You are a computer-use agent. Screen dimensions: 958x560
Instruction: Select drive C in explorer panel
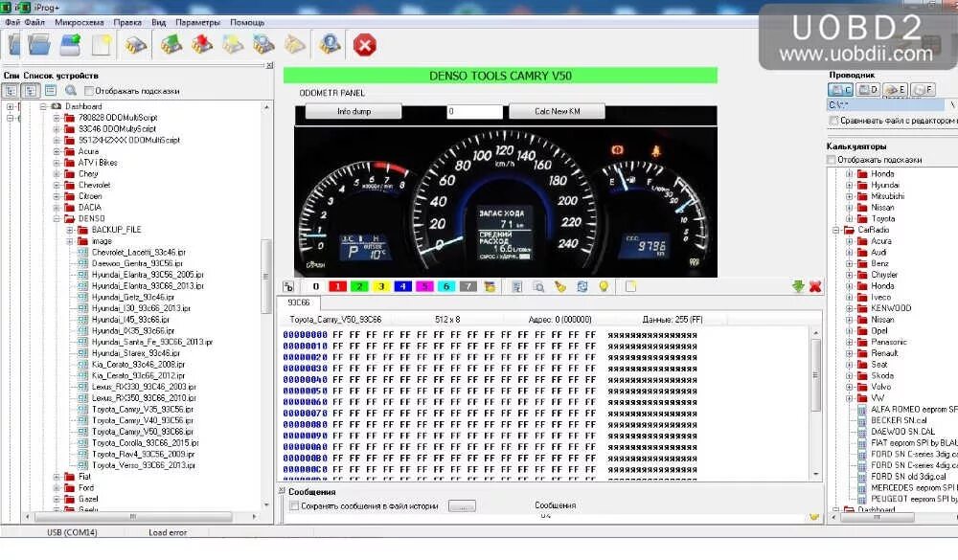pos(840,90)
